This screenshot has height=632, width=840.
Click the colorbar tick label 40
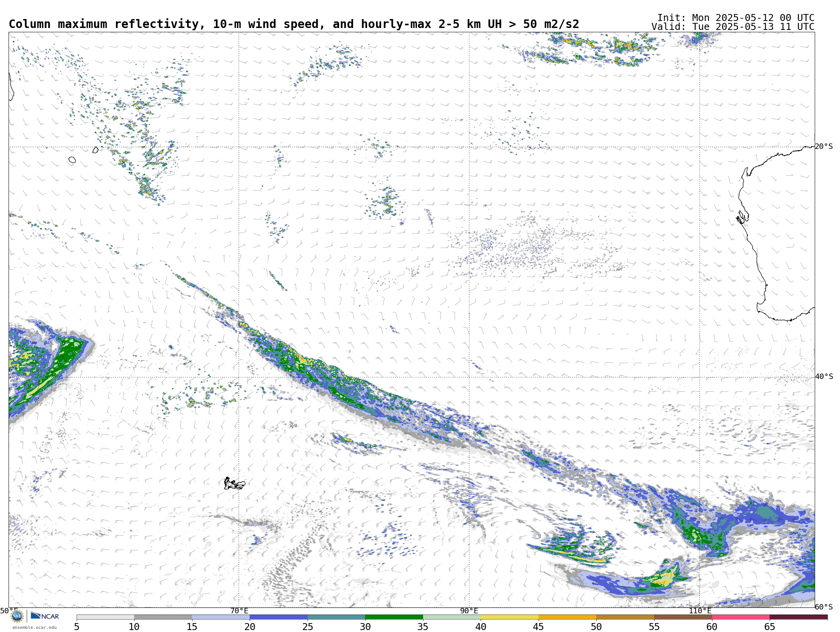point(481,627)
